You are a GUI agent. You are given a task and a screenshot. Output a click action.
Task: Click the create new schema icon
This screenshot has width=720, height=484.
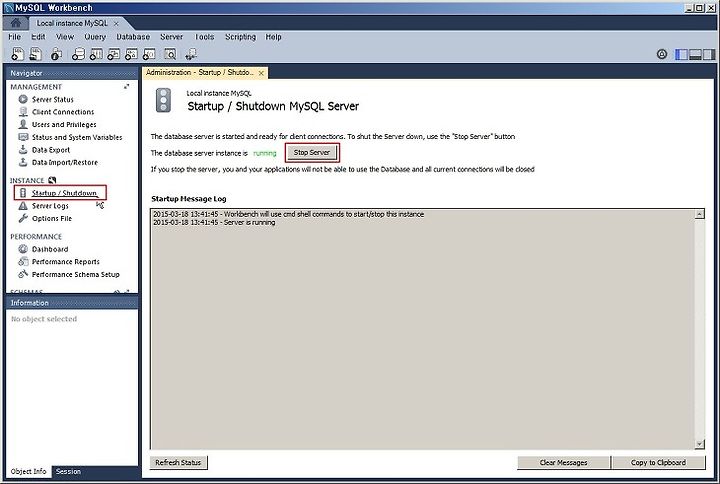click(x=79, y=54)
